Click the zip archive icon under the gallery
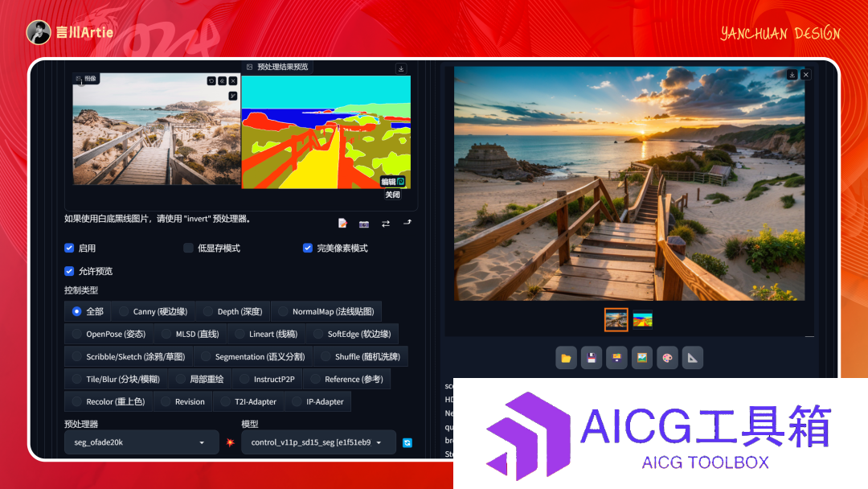868x489 pixels. point(616,358)
